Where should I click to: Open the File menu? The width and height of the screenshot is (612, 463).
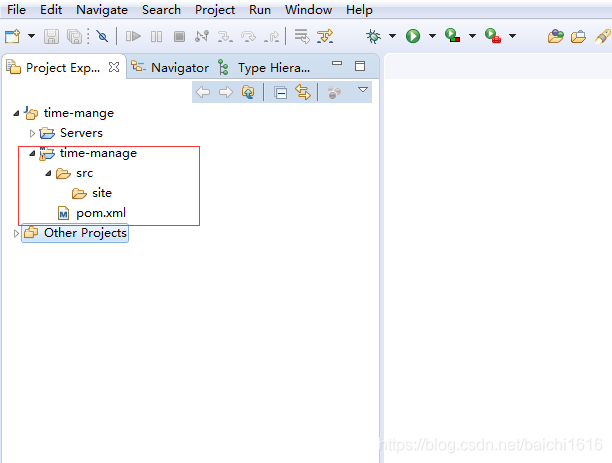[x=16, y=9]
